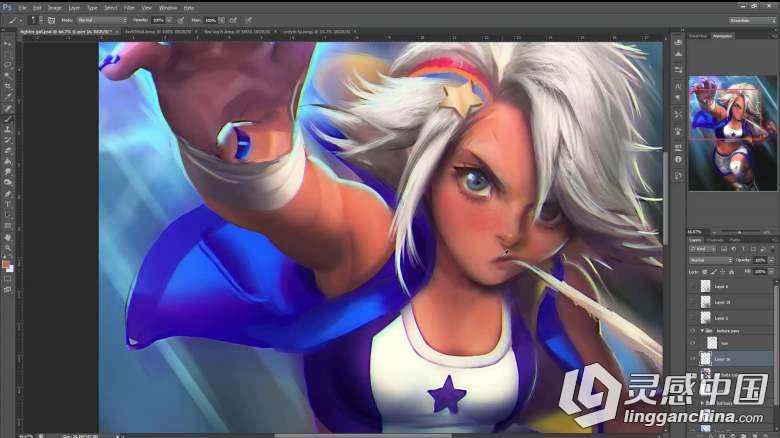
Task: Open the Filter menu
Action: point(129,8)
